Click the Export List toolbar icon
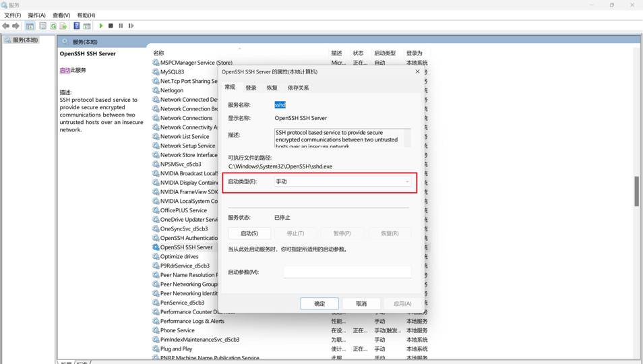 63,26
